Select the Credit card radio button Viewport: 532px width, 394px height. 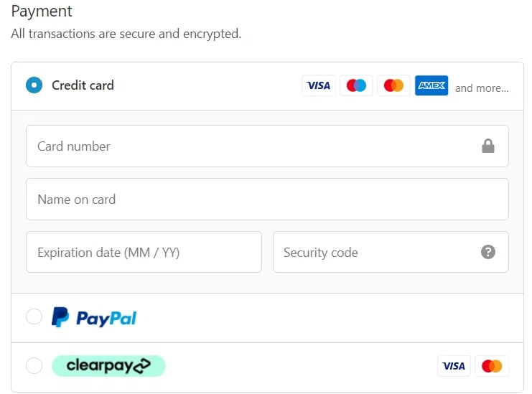click(34, 85)
